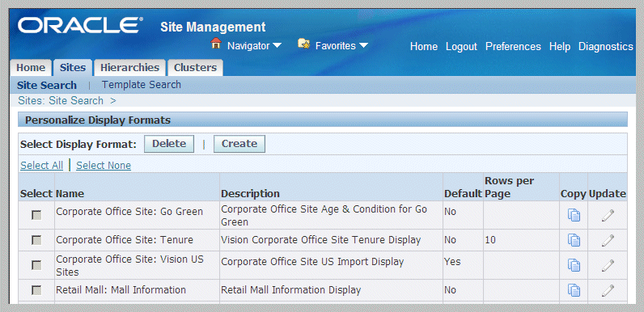The width and height of the screenshot is (644, 312).
Task: Open the Clusters tab
Action: pos(195,68)
